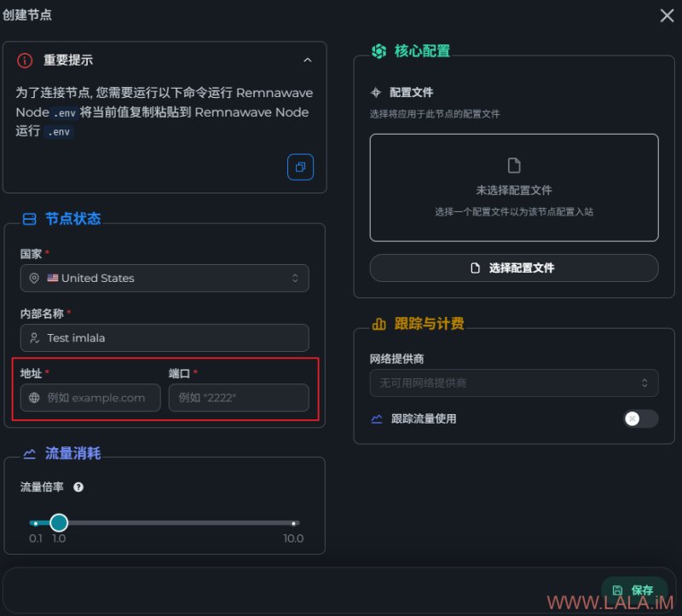Click the document icon in empty config box
682x616 pixels.
tap(514, 165)
